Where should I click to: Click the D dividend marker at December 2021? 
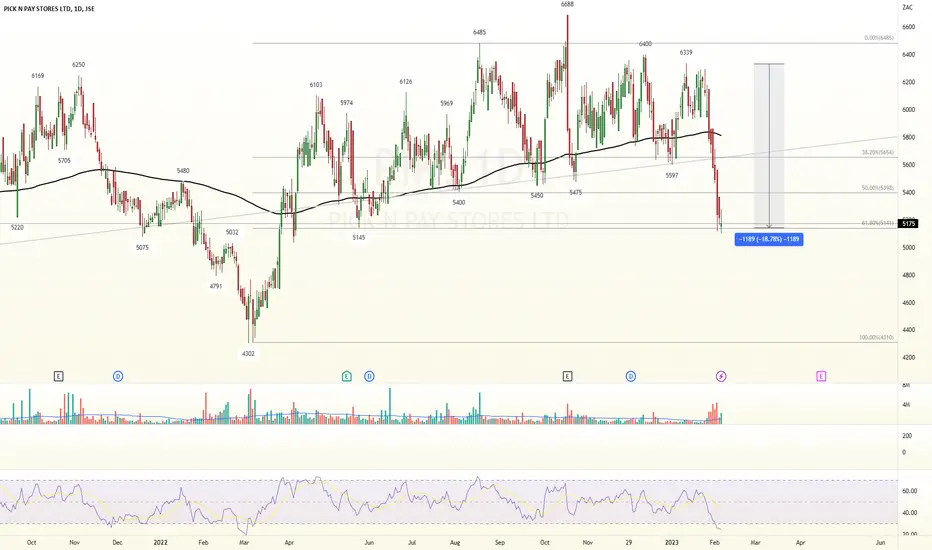tap(118, 376)
